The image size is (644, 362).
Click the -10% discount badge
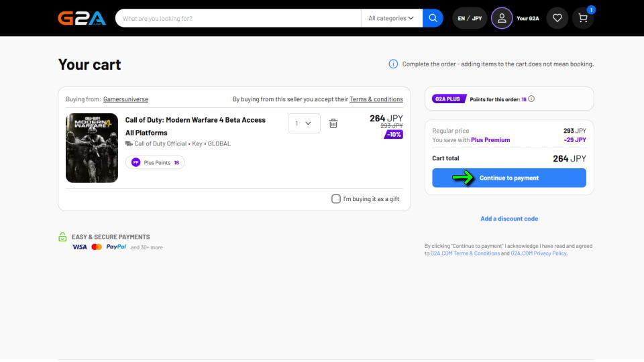(x=394, y=135)
